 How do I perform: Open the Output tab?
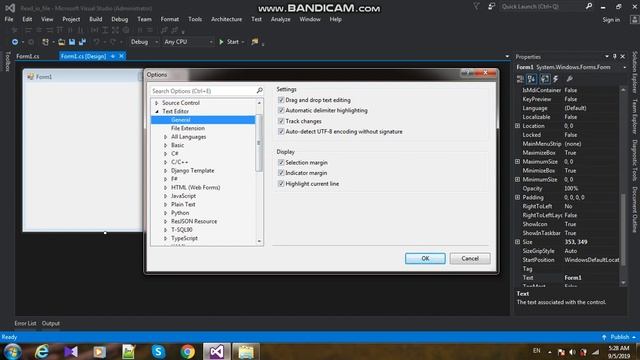51,323
